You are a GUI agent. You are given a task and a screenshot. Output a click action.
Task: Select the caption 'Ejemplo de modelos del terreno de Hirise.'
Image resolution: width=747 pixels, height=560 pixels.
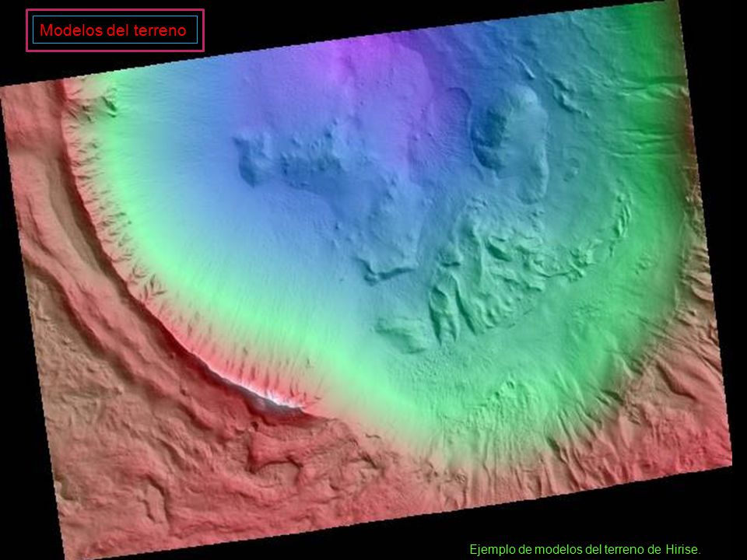click(x=585, y=550)
